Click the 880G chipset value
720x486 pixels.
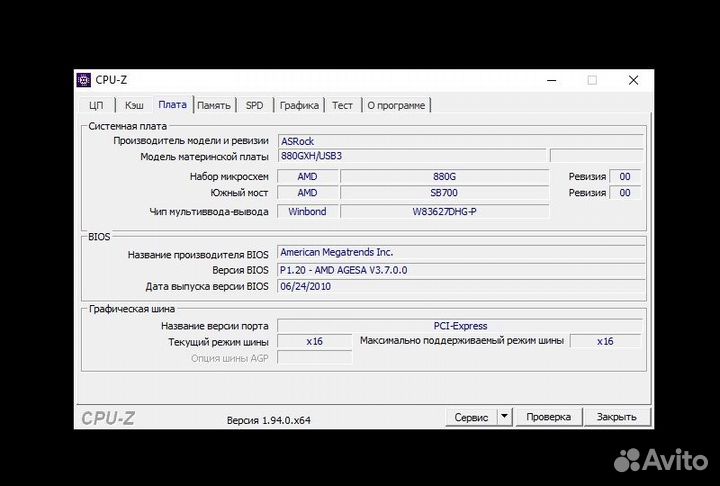point(444,176)
